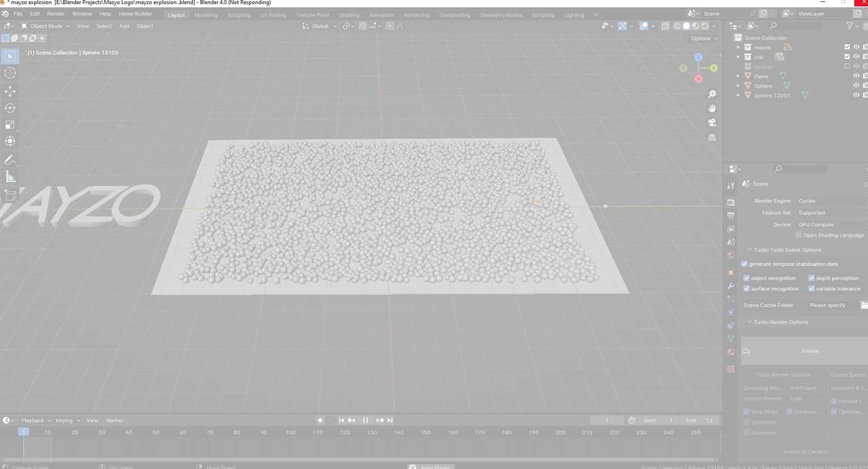Viewport: 868px width, 469px height.
Task: Expand the mayzo collection in outliner
Action: coord(738,47)
